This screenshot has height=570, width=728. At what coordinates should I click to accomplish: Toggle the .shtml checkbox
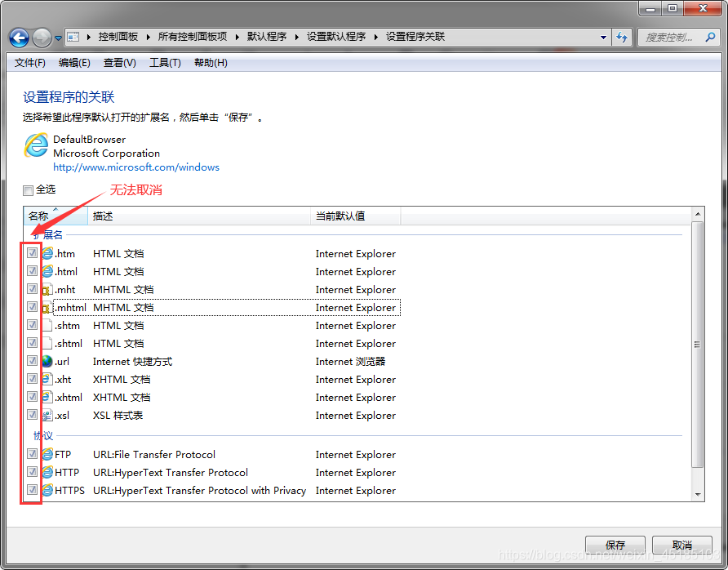[x=32, y=343]
